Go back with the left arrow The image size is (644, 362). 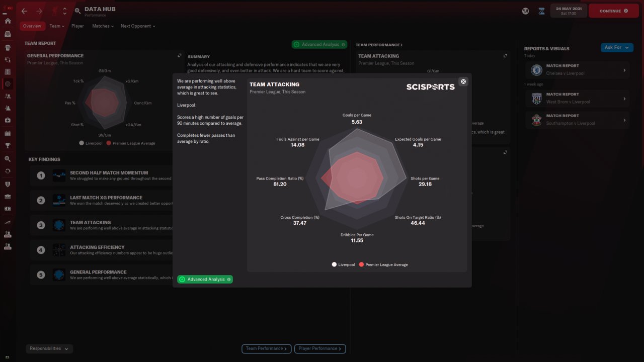(x=24, y=11)
